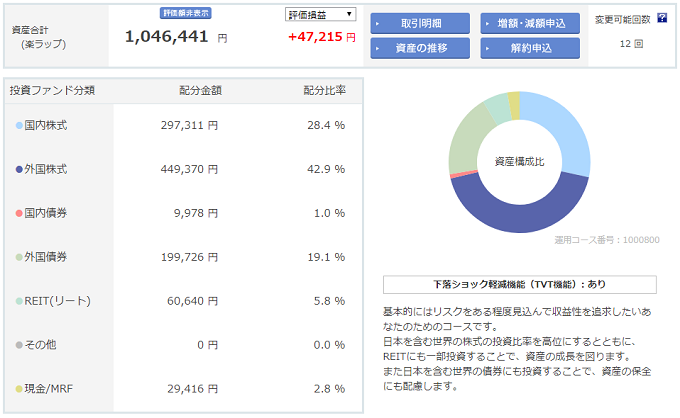Click the 現金/MRF fund category label
The image size is (680, 418).
coord(49,389)
